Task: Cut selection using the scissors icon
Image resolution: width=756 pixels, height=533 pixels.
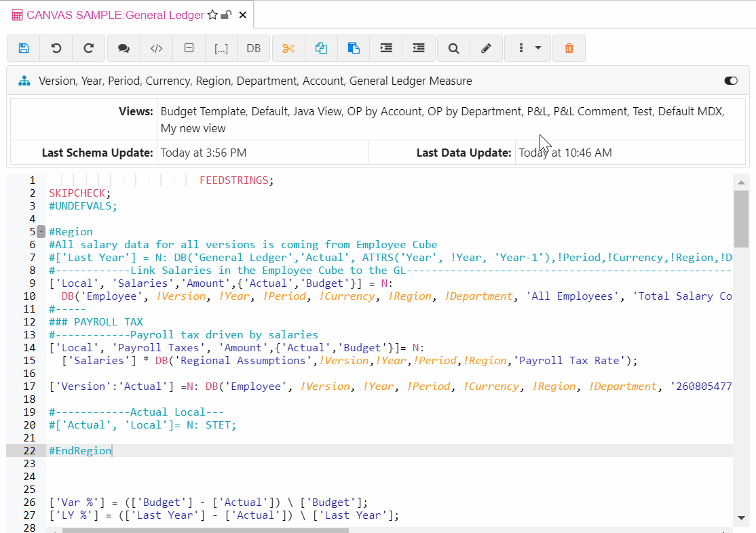Action: [x=288, y=48]
